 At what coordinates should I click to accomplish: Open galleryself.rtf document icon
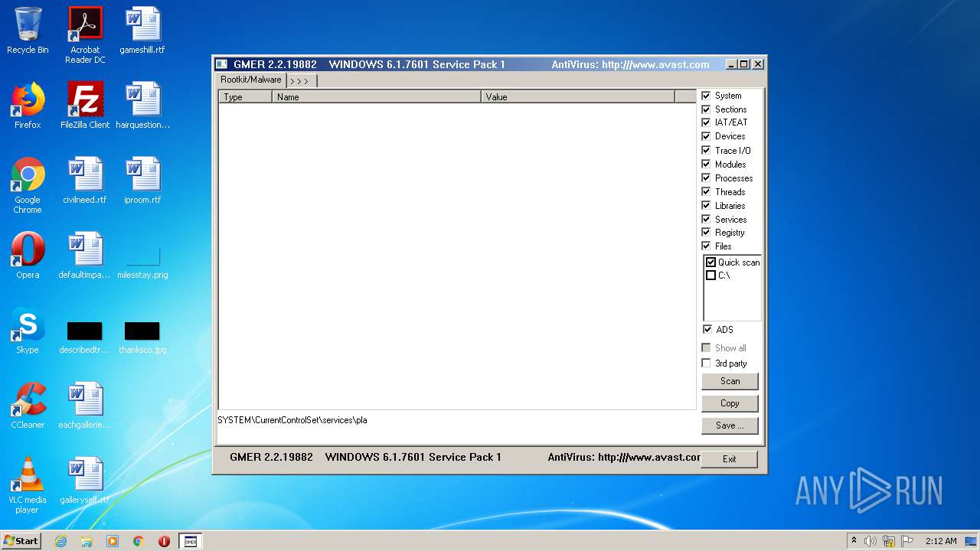85,481
